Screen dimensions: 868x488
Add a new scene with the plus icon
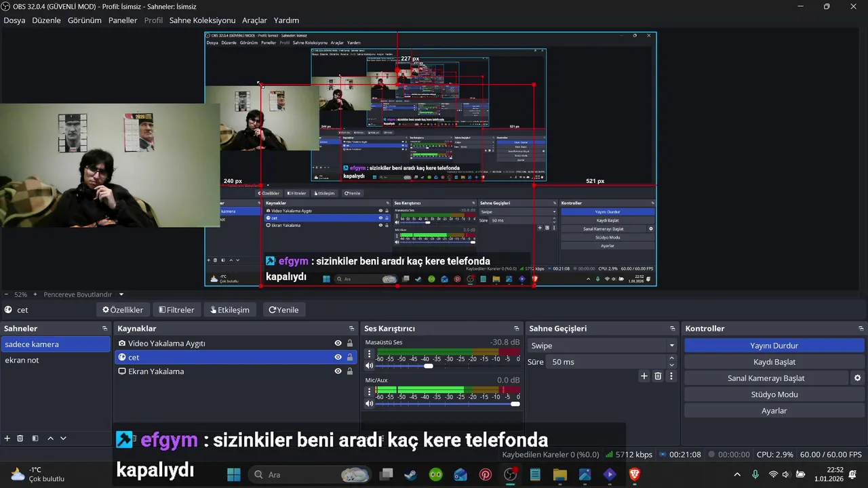click(x=7, y=439)
